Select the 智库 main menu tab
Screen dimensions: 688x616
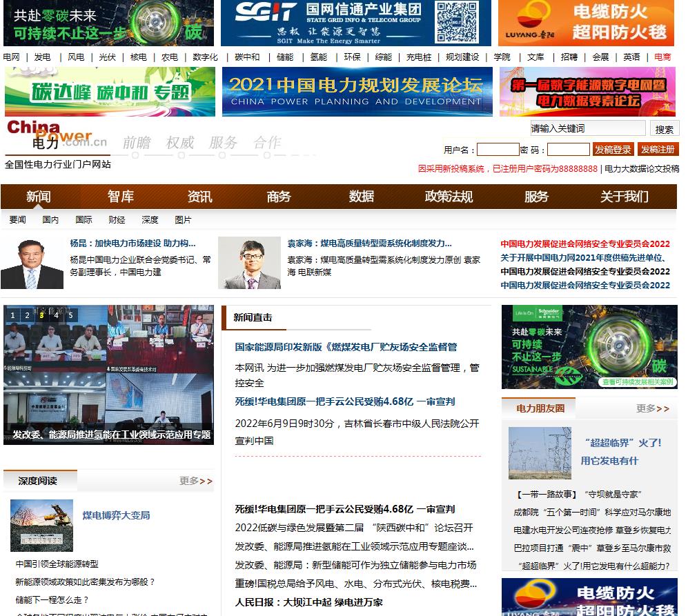tap(120, 196)
